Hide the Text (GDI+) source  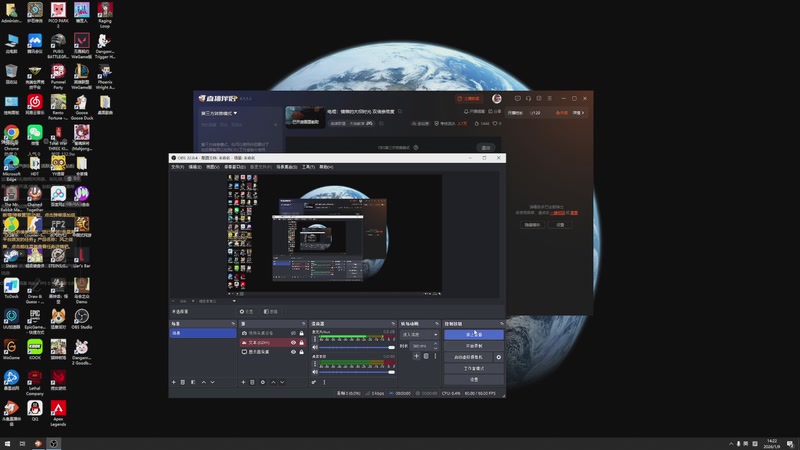click(293, 342)
